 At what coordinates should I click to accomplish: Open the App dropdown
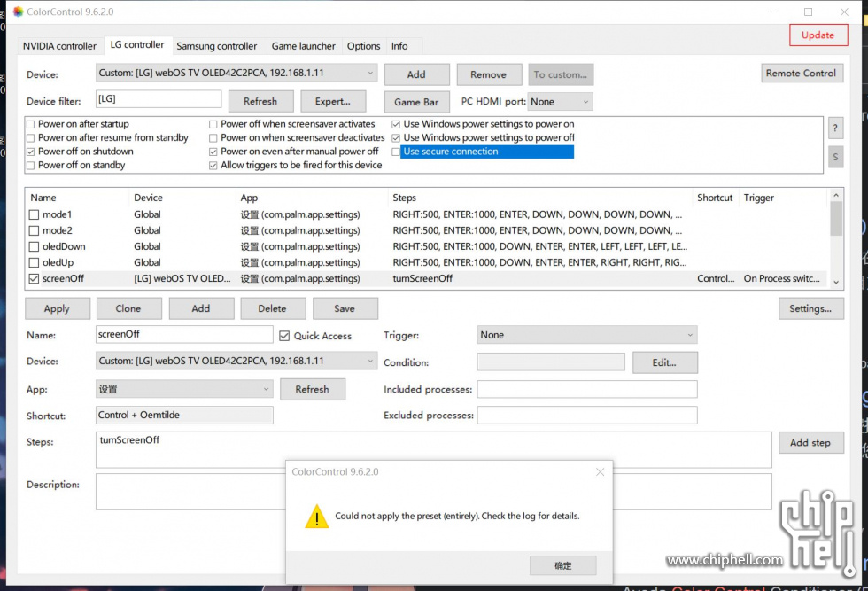(184, 389)
